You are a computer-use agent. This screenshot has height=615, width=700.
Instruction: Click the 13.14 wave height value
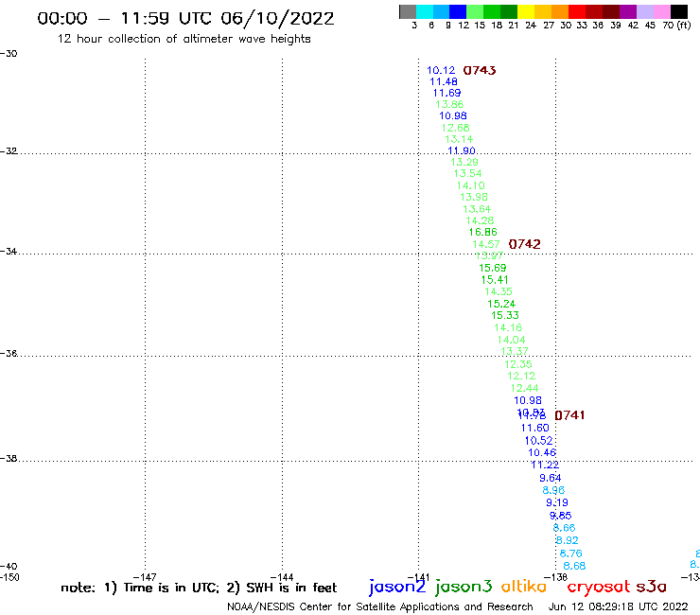[x=459, y=139]
